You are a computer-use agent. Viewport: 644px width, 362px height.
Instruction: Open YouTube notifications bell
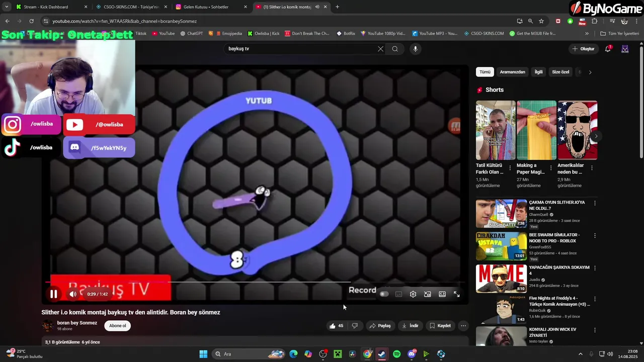(x=608, y=49)
